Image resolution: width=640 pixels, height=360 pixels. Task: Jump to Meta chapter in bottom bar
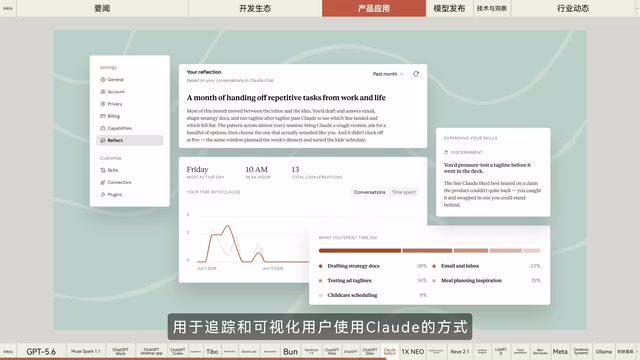pos(560,351)
